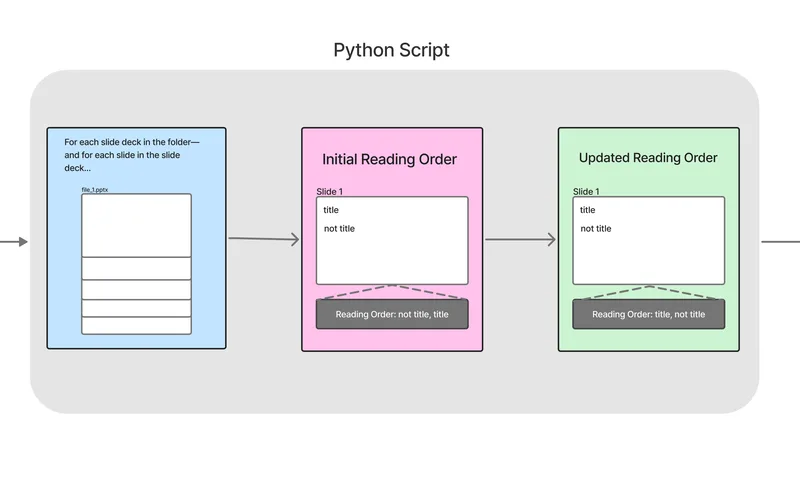Click the file_1.pptx label
Viewport: 800px width, 500px height.
point(95,189)
